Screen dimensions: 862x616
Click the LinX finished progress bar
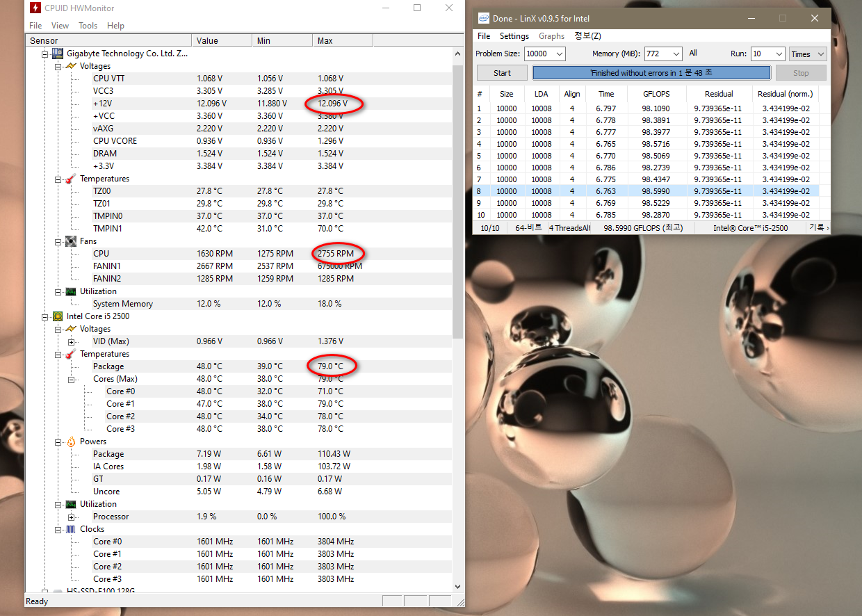(651, 73)
